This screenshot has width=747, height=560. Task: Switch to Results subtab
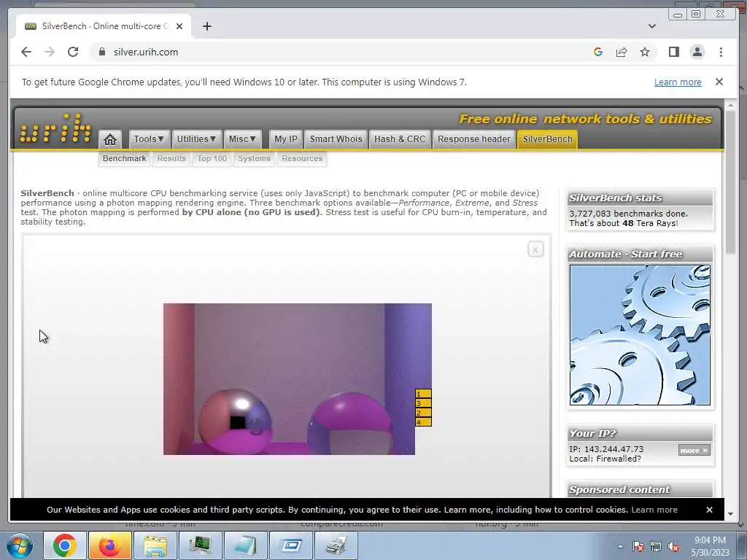tap(171, 158)
